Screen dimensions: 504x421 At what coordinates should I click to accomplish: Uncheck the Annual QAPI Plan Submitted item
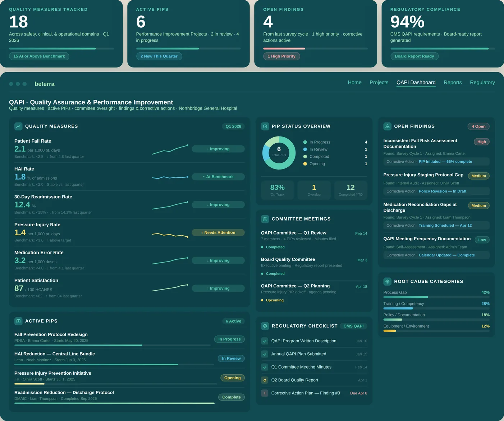point(265,354)
